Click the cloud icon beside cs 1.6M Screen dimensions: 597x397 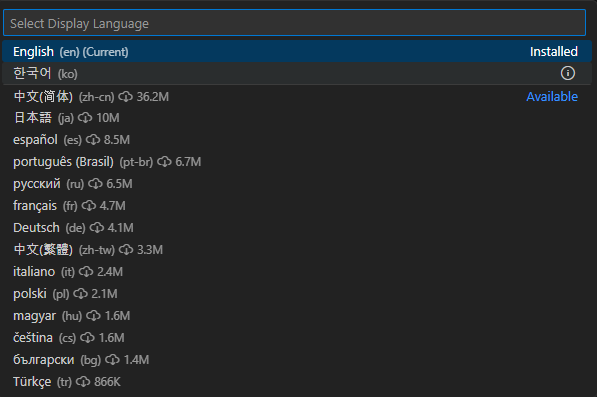[x=87, y=338]
